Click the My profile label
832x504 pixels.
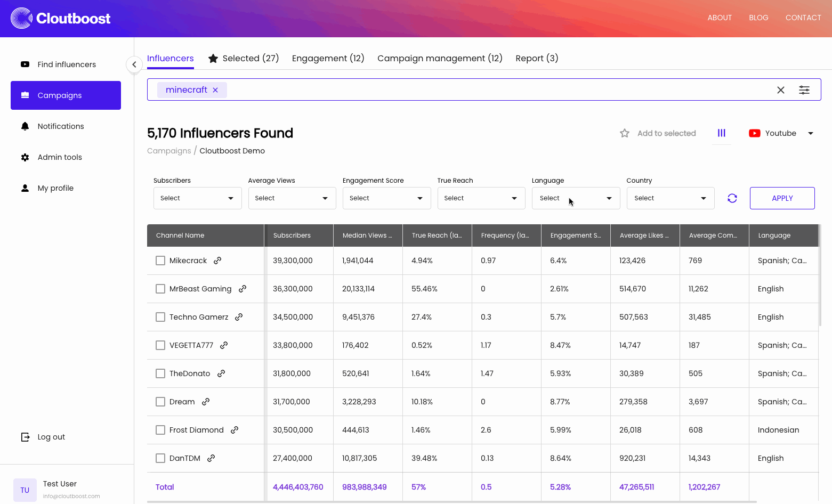[55, 188]
